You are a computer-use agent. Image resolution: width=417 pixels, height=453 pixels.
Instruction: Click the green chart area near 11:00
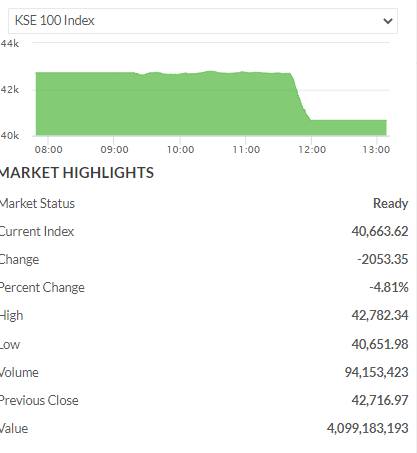point(245,103)
